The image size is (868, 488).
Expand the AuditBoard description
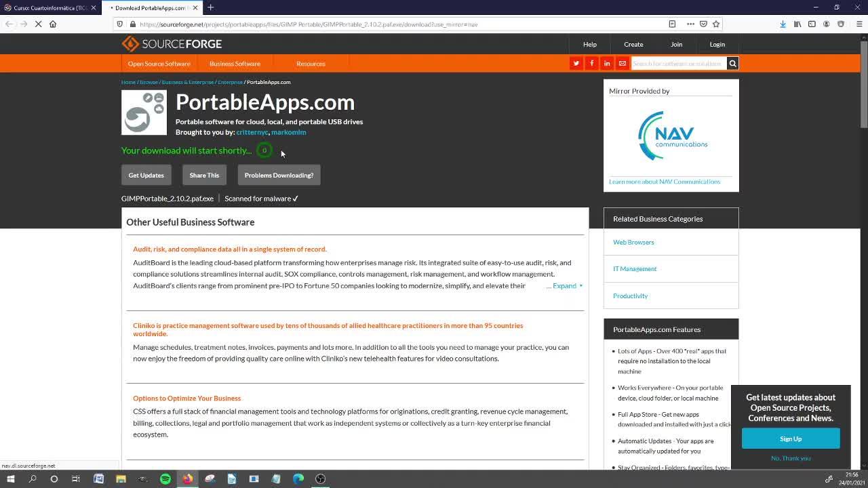pyautogui.click(x=568, y=286)
